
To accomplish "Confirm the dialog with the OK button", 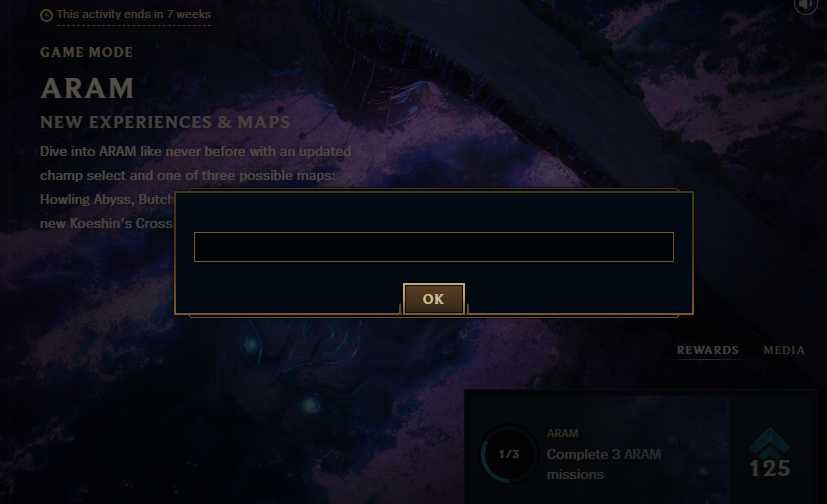I will (x=434, y=299).
